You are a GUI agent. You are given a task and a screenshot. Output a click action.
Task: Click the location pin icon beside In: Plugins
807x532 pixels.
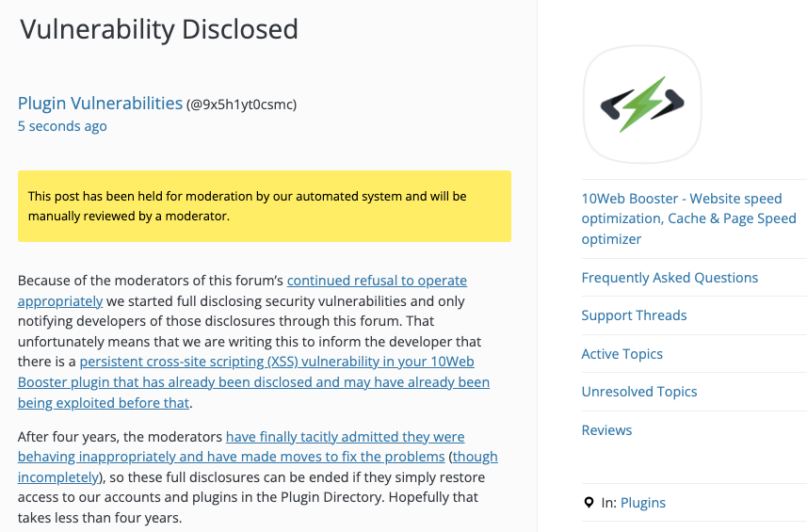589,503
